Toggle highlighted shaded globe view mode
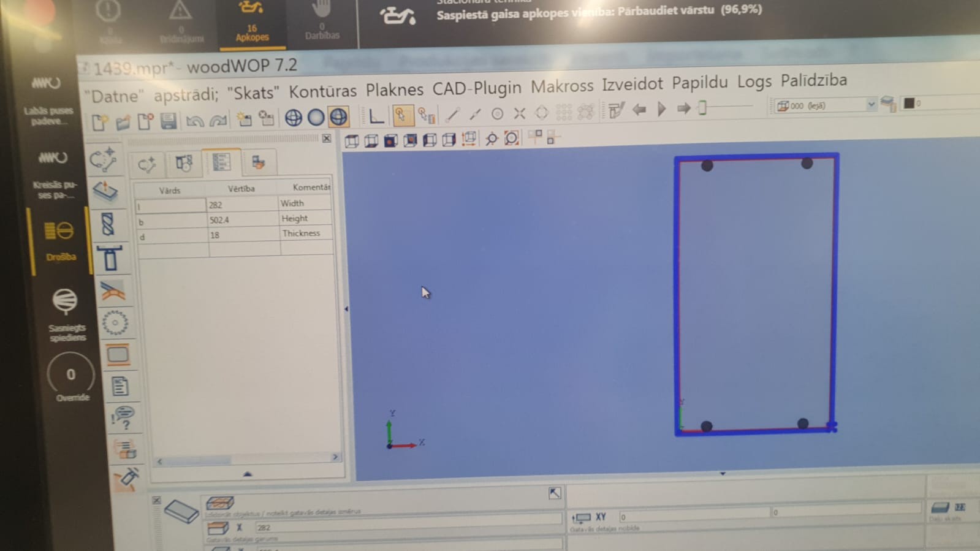 point(338,116)
